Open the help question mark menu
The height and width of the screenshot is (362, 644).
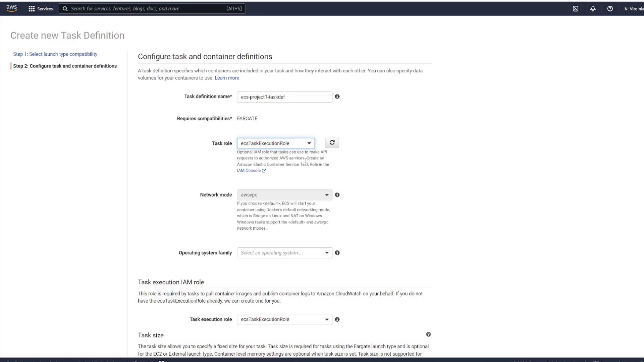pos(610,9)
